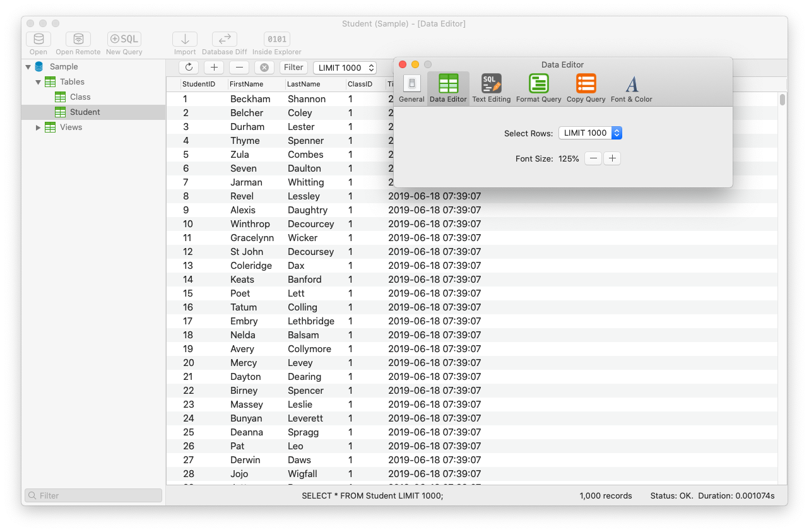Screen dimensions: 809x532
Task: Delete selected row with minus icon
Action: tap(239, 67)
